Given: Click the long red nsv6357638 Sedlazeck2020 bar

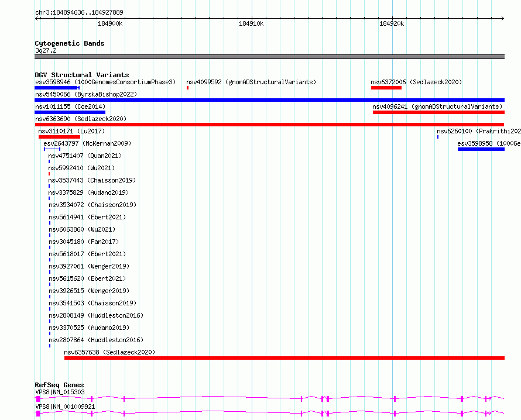Looking at the screenshot, I should click(x=285, y=358).
